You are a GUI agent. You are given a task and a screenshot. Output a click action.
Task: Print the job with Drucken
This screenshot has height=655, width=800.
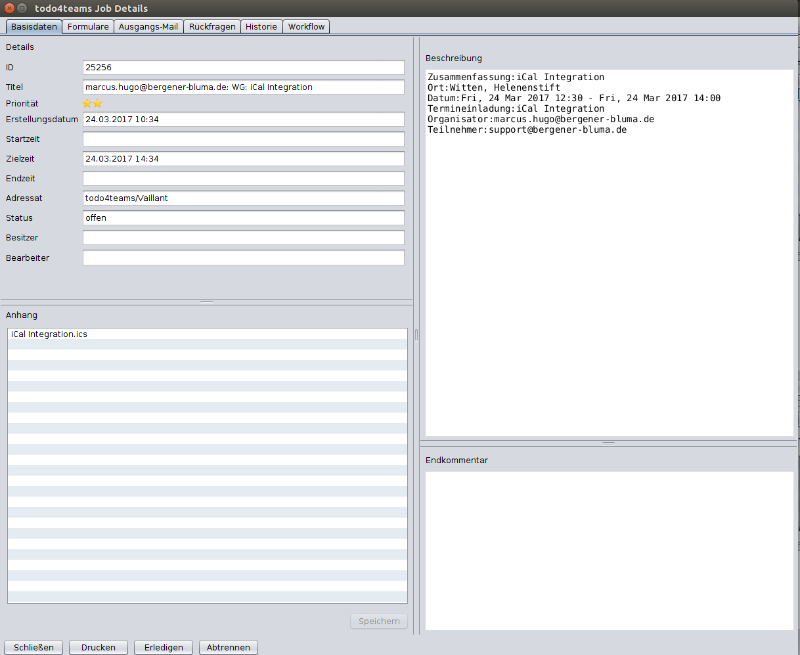[98, 647]
